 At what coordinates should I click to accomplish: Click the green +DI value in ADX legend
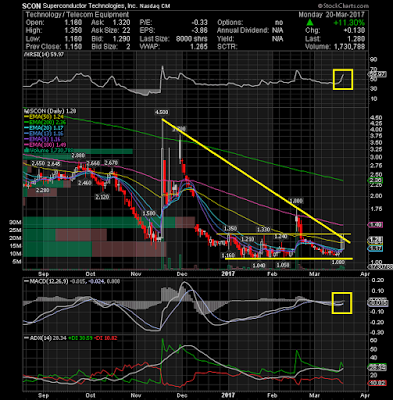[80, 338]
